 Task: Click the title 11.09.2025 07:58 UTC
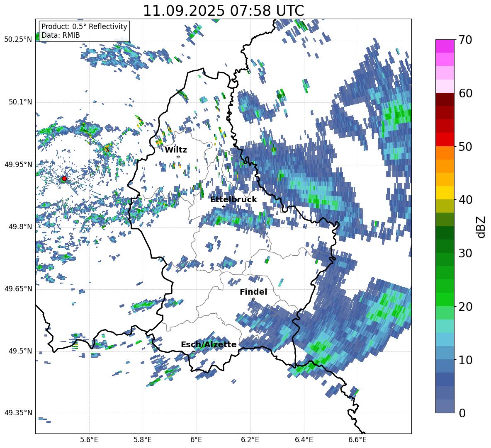click(x=223, y=11)
